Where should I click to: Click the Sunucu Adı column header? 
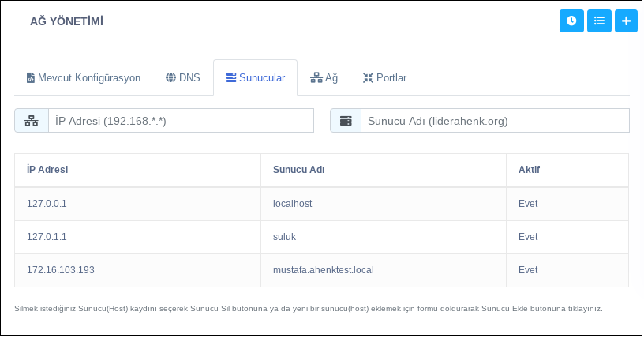pos(299,171)
